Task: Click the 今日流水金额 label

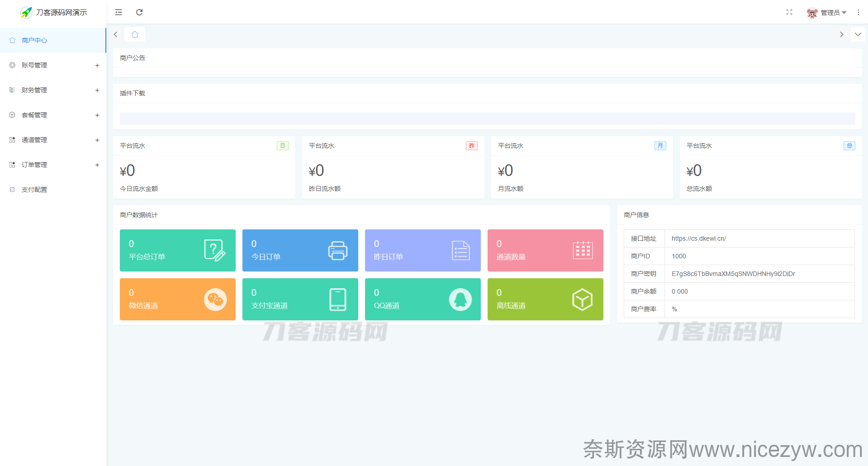Action: [x=139, y=189]
